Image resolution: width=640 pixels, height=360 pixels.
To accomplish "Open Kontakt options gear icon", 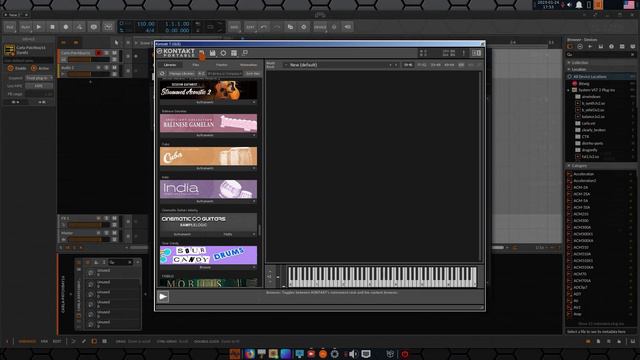I will click(x=223, y=53).
